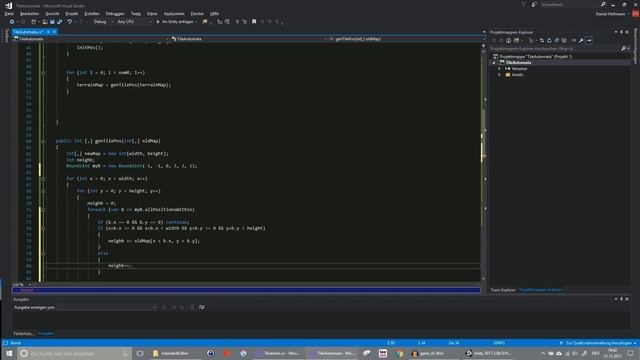
Task: Collapse the genTilePos method outline toggle
Action: tap(43, 141)
